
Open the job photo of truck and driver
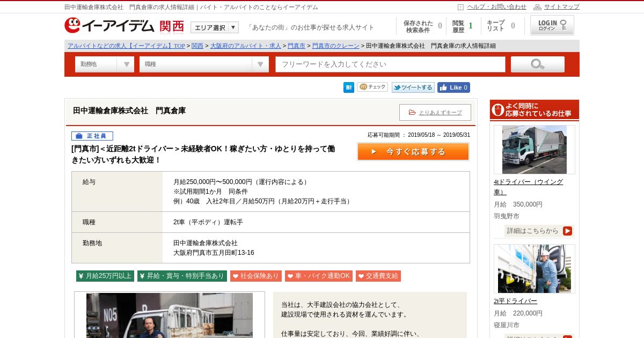pos(170,315)
